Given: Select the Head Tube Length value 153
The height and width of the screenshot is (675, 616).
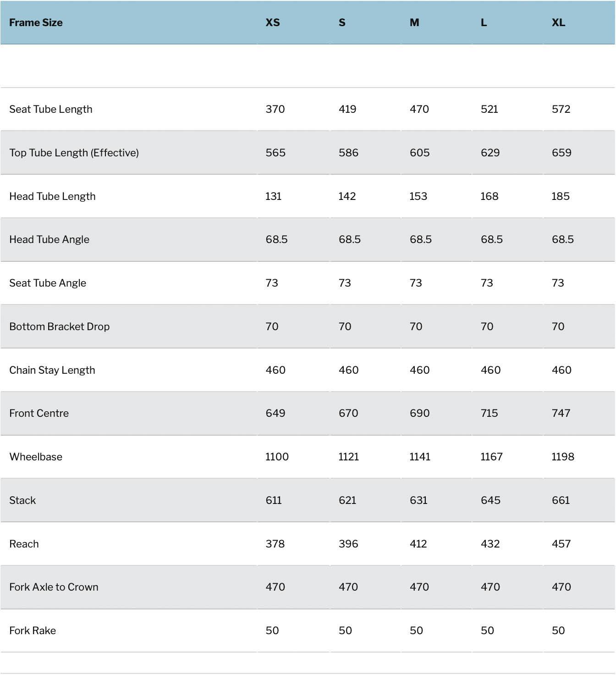Looking at the screenshot, I should point(418,196).
